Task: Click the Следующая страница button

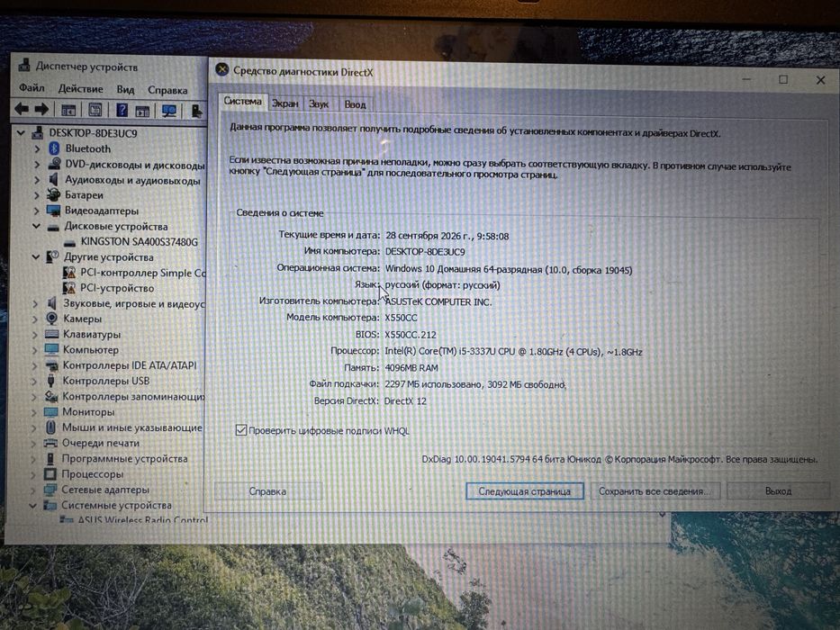Action: click(x=525, y=491)
